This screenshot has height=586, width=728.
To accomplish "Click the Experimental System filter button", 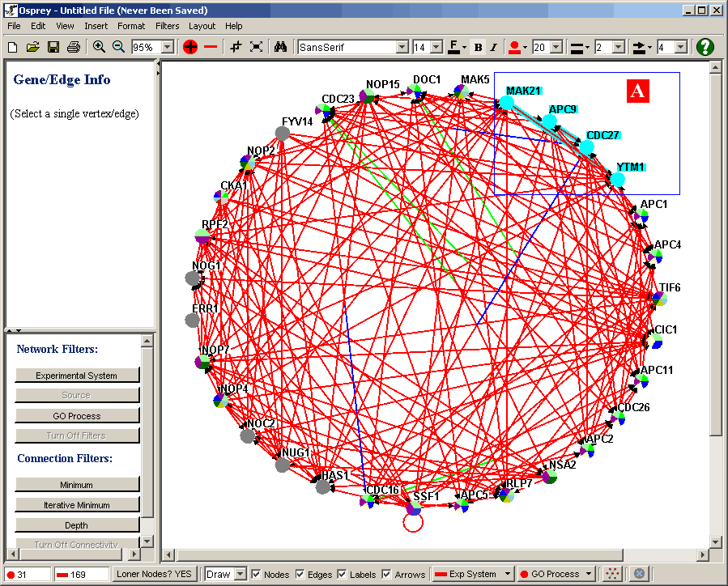I will (x=77, y=376).
